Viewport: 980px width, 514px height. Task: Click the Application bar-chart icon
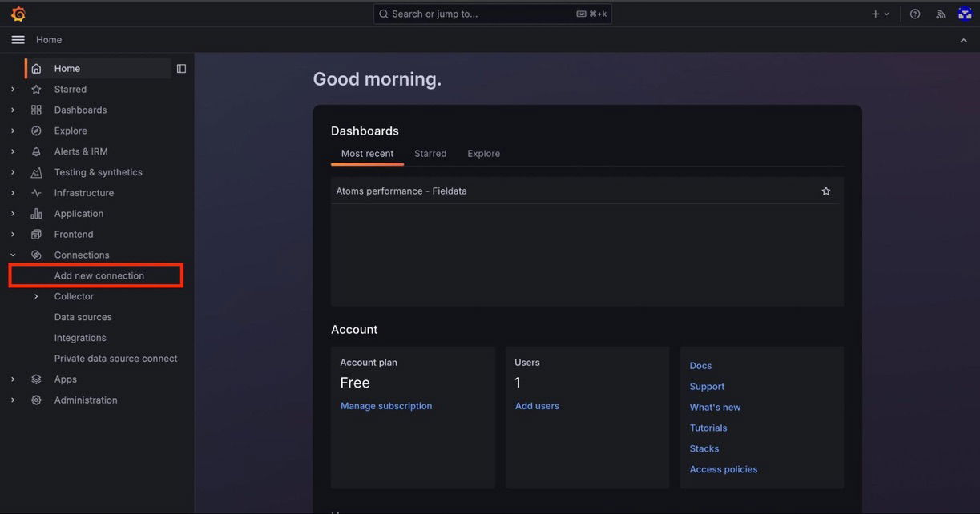[36, 214]
